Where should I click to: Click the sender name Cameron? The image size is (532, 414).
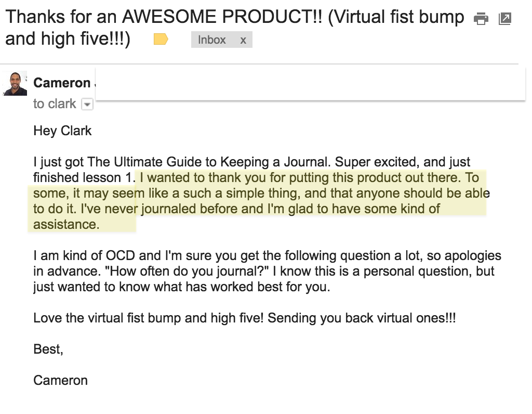click(62, 83)
